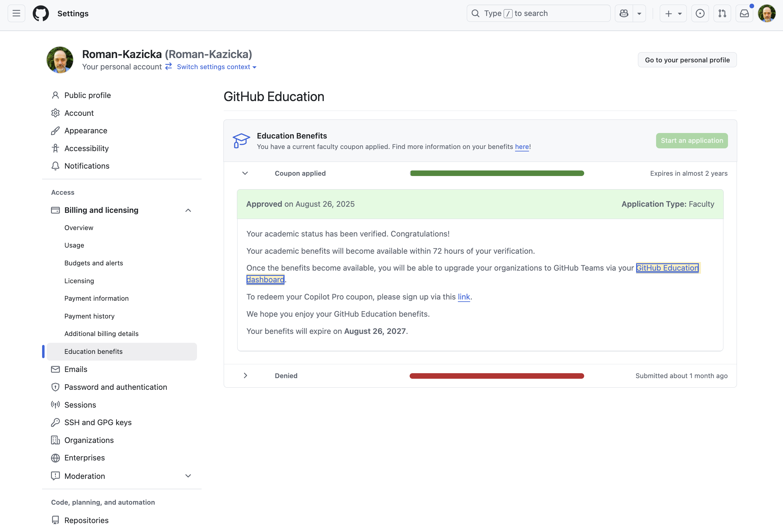783x532 pixels.
Task: Open the hamburger navigation menu
Action: click(x=16, y=13)
